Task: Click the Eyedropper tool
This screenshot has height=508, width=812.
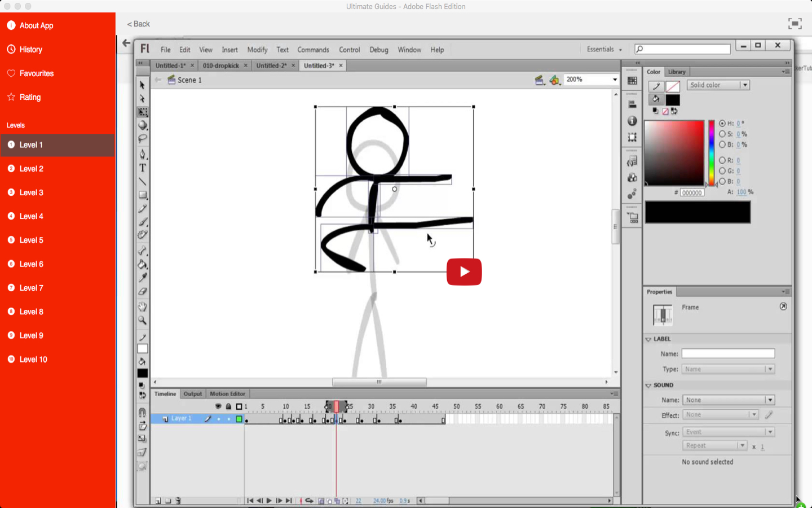Action: [x=143, y=278]
